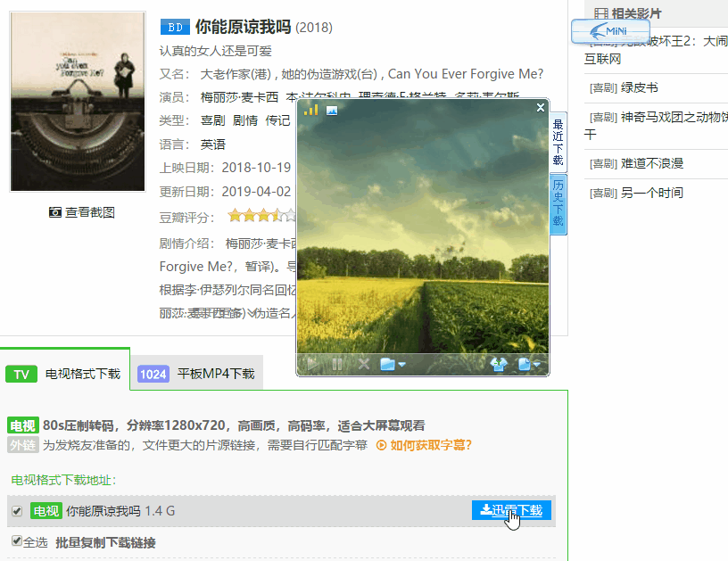This screenshot has height=561, width=728.
Task: Click the TV badge icon on the 电视格式下载 tab
Action: [21, 374]
